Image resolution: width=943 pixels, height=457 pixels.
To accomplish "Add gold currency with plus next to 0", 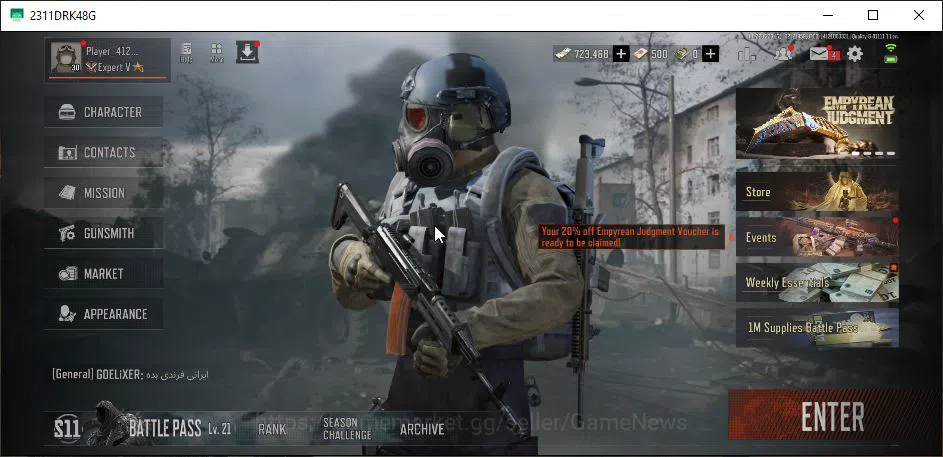I will click(x=710, y=54).
